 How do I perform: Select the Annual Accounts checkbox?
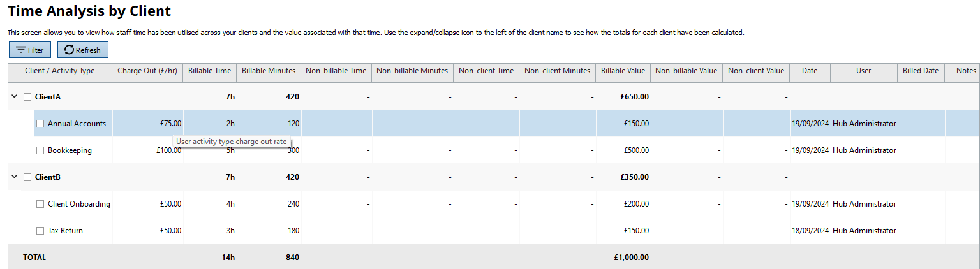coord(40,124)
